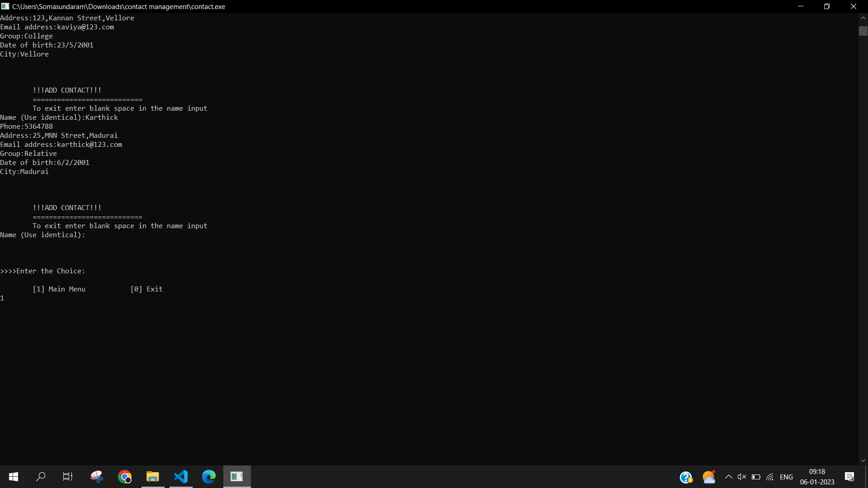
Task: Expand hidden system tray icons
Action: pyautogui.click(x=729, y=477)
